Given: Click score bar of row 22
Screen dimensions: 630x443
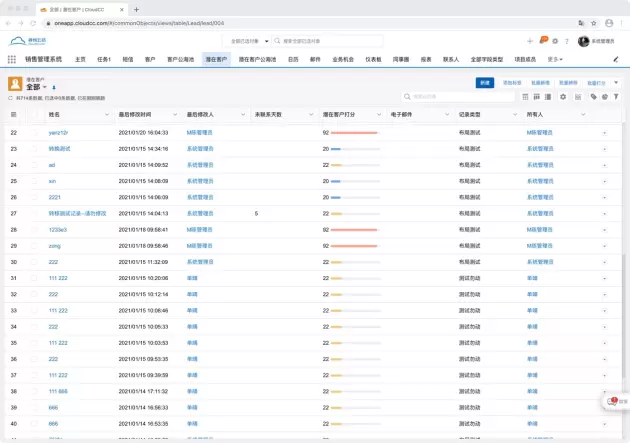Looking at the screenshot, I should 354,132.
